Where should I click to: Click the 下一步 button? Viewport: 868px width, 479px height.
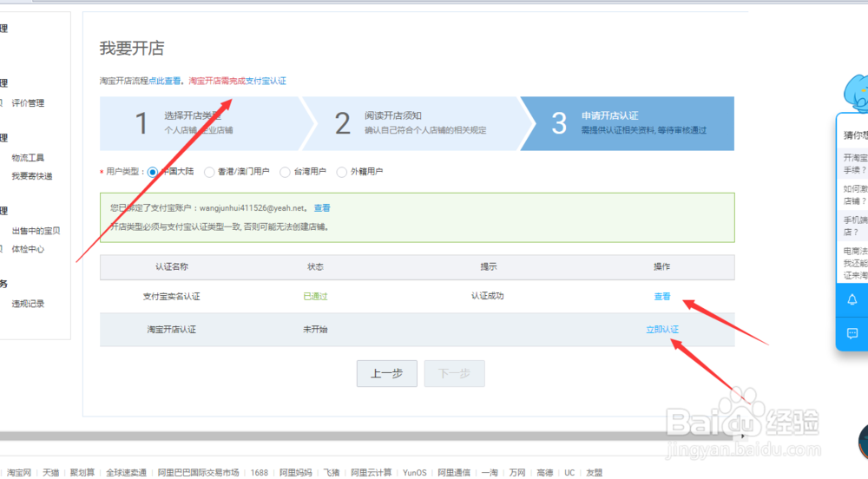click(x=455, y=373)
